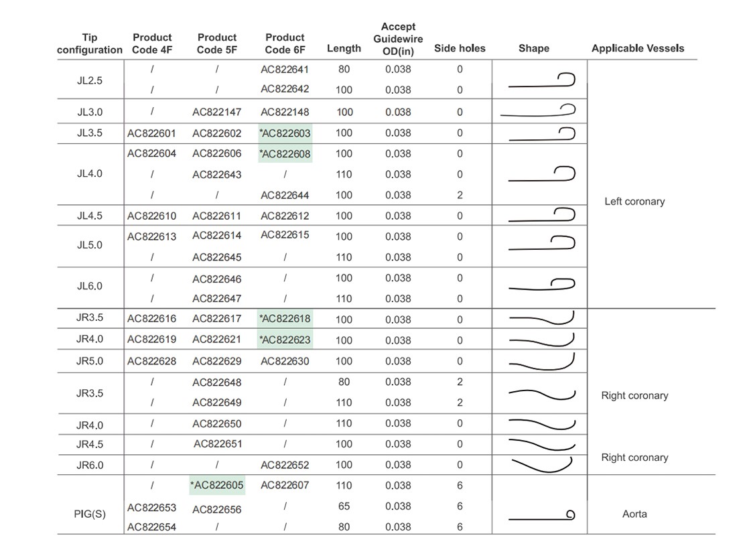Click the Applicable Vessels column header
The image size is (751, 560).
(638, 48)
